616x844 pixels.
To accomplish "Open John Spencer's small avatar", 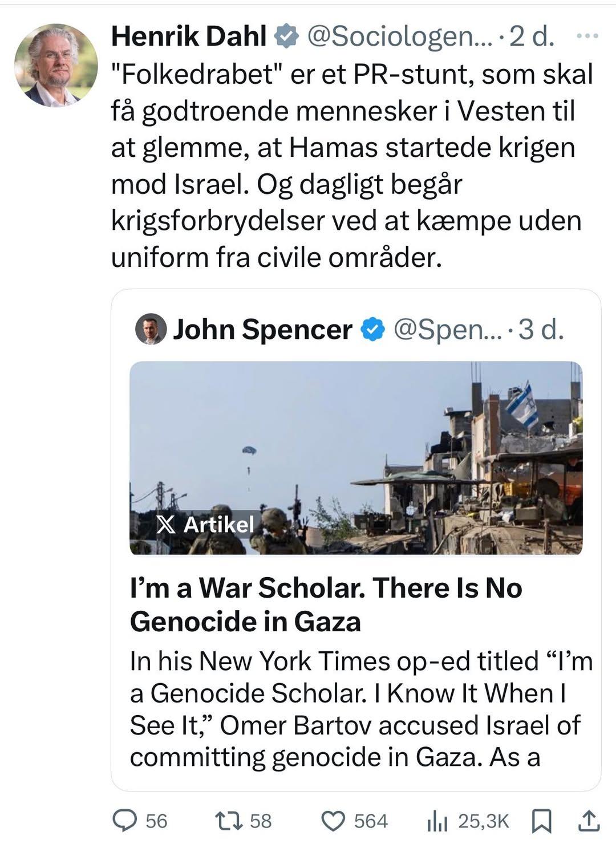I will coord(151,329).
